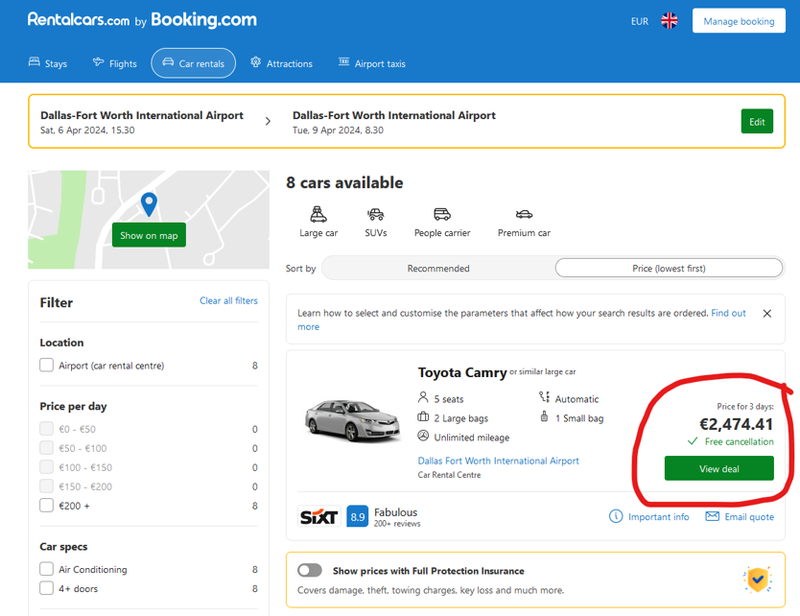800x616 pixels.
Task: Tick the €150 - €200 price checkbox
Action: (46, 486)
